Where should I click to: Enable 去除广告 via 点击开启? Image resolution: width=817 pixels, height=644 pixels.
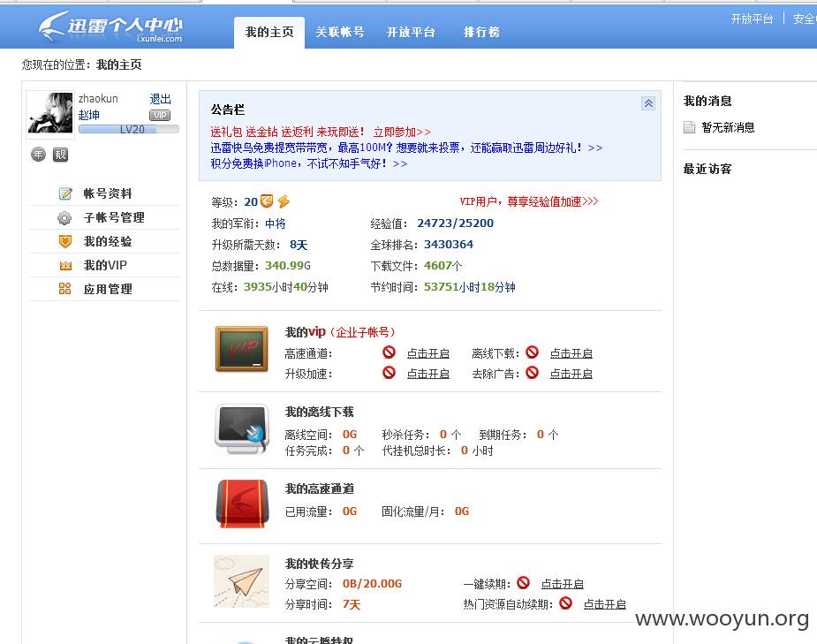pyautogui.click(x=571, y=374)
